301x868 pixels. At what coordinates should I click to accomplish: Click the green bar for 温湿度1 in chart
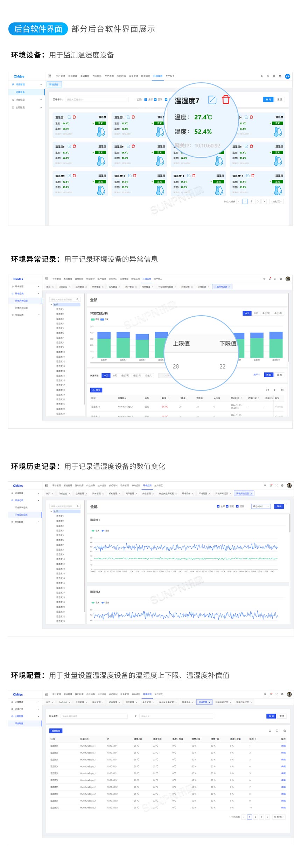(104, 348)
